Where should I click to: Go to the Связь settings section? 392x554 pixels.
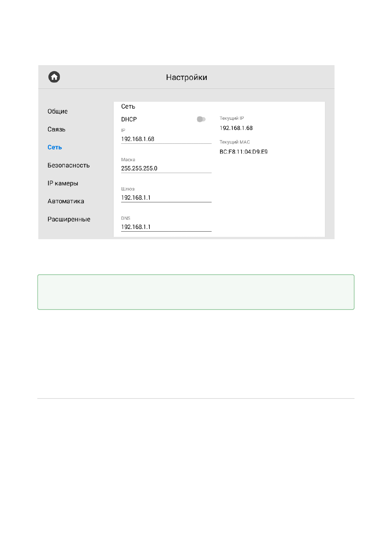click(x=56, y=129)
